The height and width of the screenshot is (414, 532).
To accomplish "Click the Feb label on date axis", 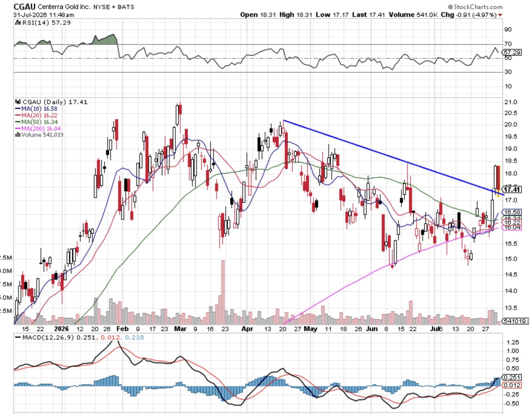I will click(x=122, y=329).
